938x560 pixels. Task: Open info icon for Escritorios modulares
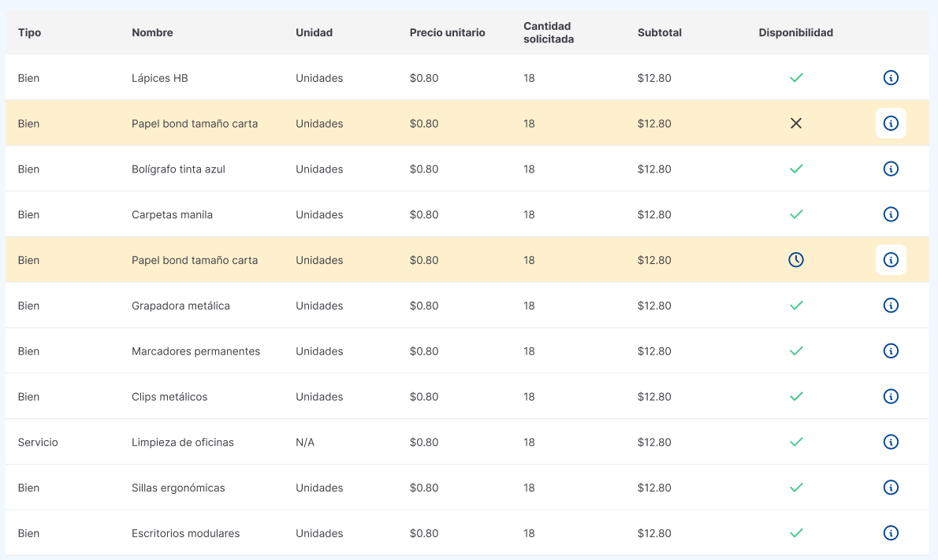pyautogui.click(x=891, y=533)
